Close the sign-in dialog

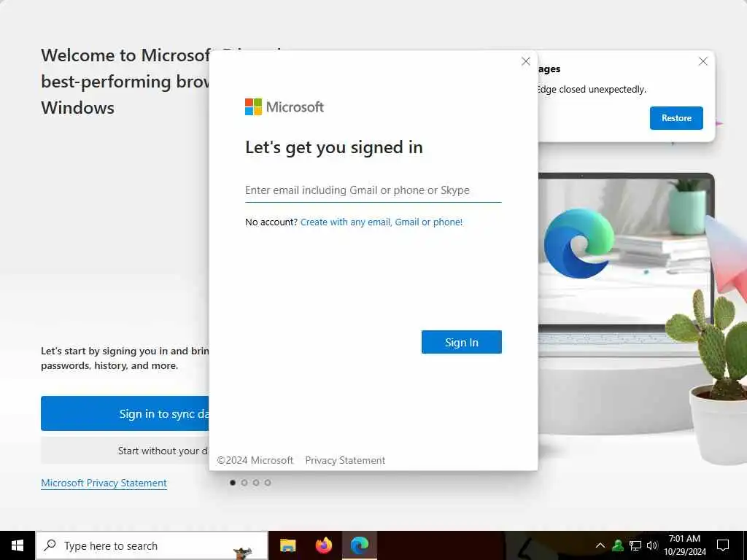pyautogui.click(x=525, y=61)
